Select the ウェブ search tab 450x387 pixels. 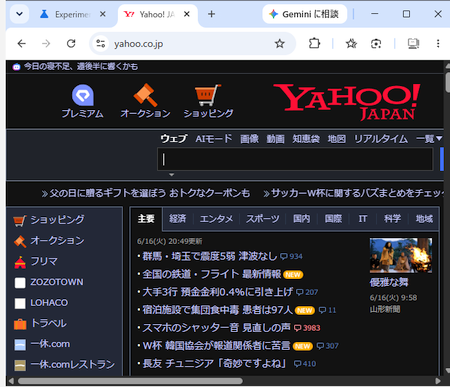click(x=174, y=138)
